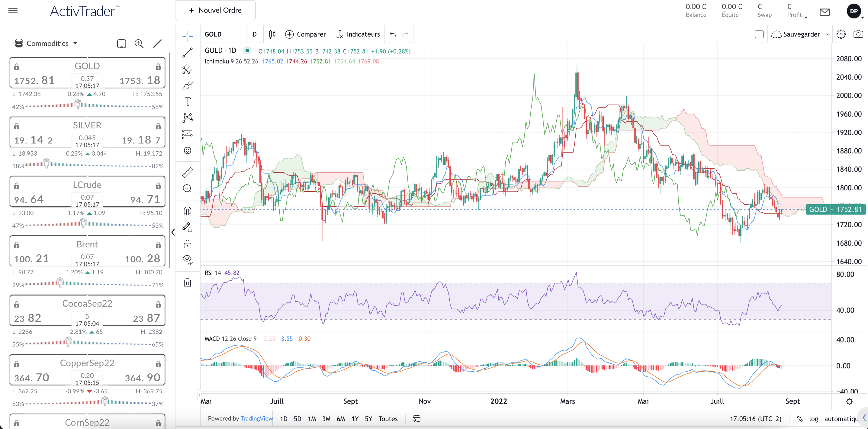Open chart settings gear
This screenshot has width=868, height=429.
841,34
